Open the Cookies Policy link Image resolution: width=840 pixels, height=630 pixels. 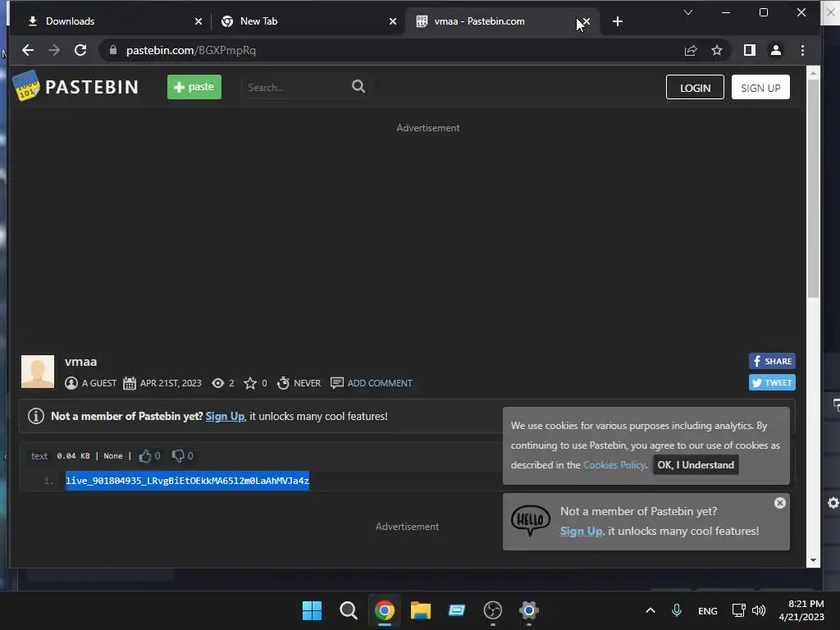click(x=614, y=465)
